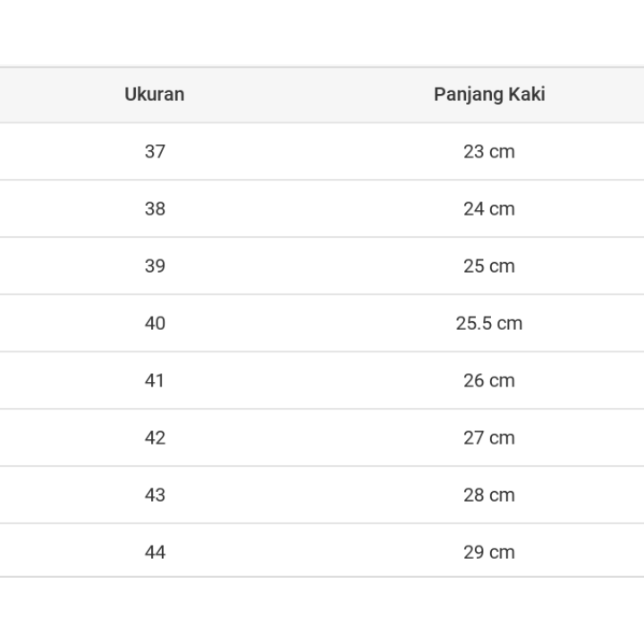644x644 pixels.
Task: Select size 44 in the Ukuran column
Action: (x=155, y=552)
